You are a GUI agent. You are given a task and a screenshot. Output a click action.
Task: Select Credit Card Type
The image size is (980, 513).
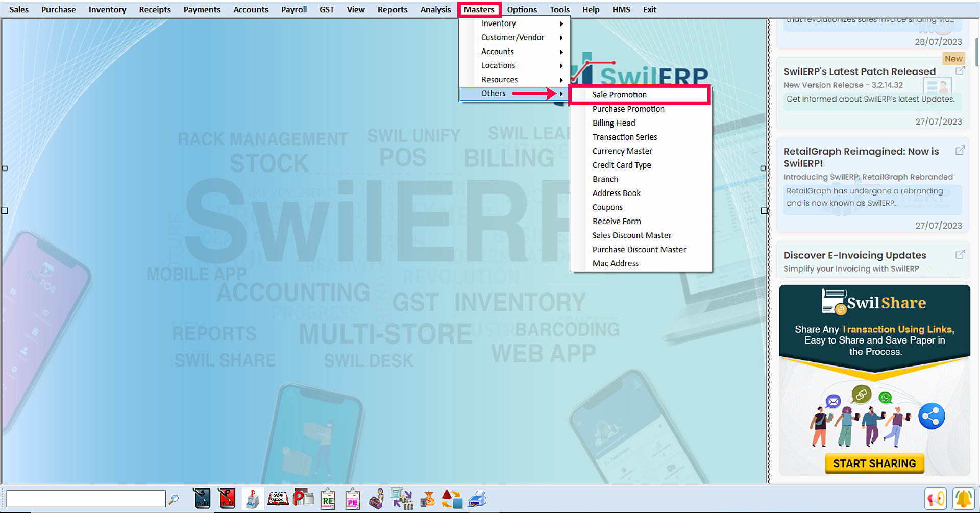(x=641, y=165)
